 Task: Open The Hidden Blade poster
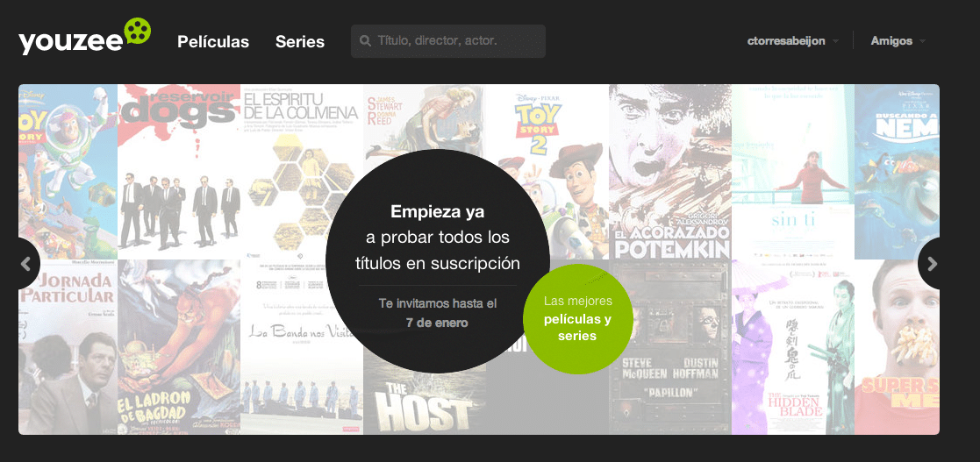(x=793, y=347)
